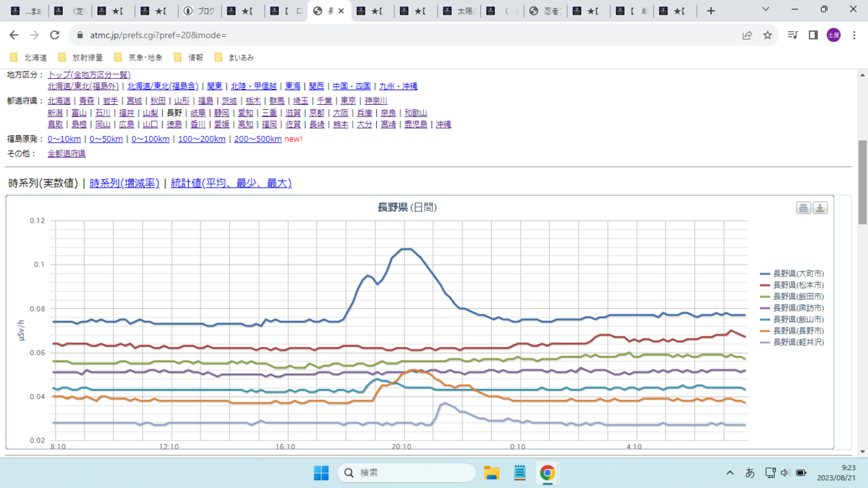Image resolution: width=868 pixels, height=488 pixels.
Task: Click the Windows Start button
Action: tap(320, 473)
